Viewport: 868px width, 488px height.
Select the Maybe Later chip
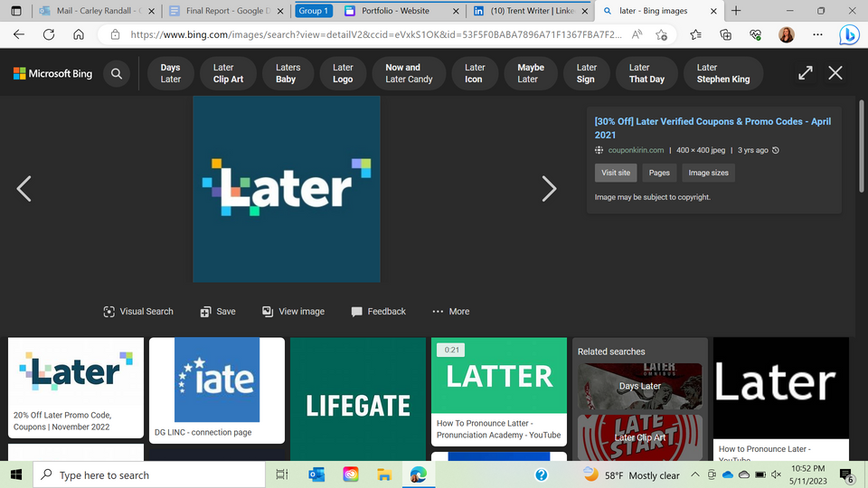tap(531, 73)
